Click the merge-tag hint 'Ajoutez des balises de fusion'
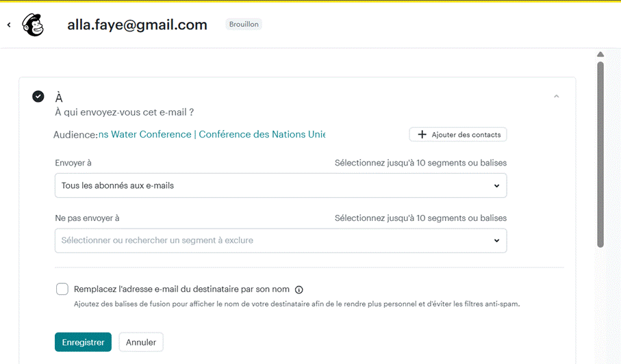 296,304
